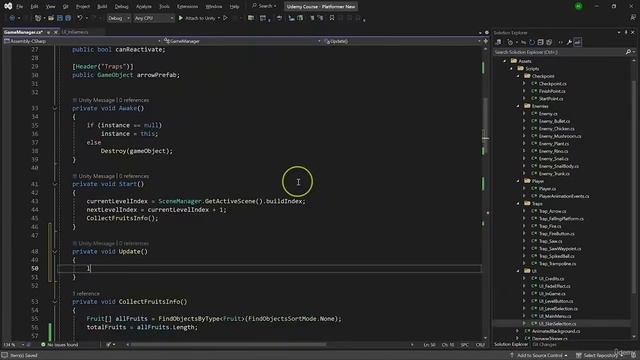Image resolution: width=640 pixels, height=360 pixels.
Task: Click No issues found status indicator
Action: pyautogui.click(x=60, y=345)
